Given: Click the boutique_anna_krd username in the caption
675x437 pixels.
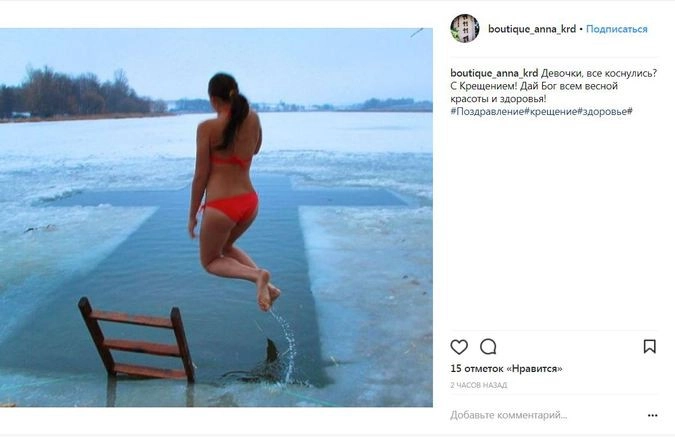Looking at the screenshot, I should 494,72.
